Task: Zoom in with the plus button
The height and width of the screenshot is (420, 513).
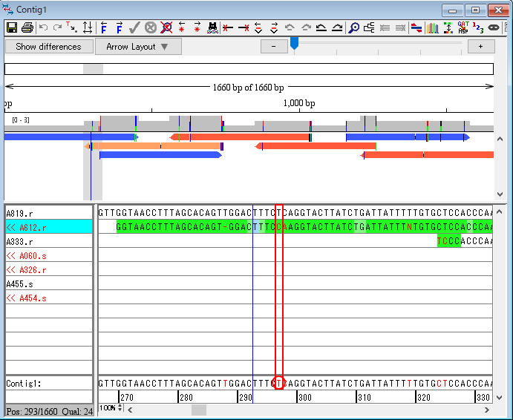Action: pos(481,47)
